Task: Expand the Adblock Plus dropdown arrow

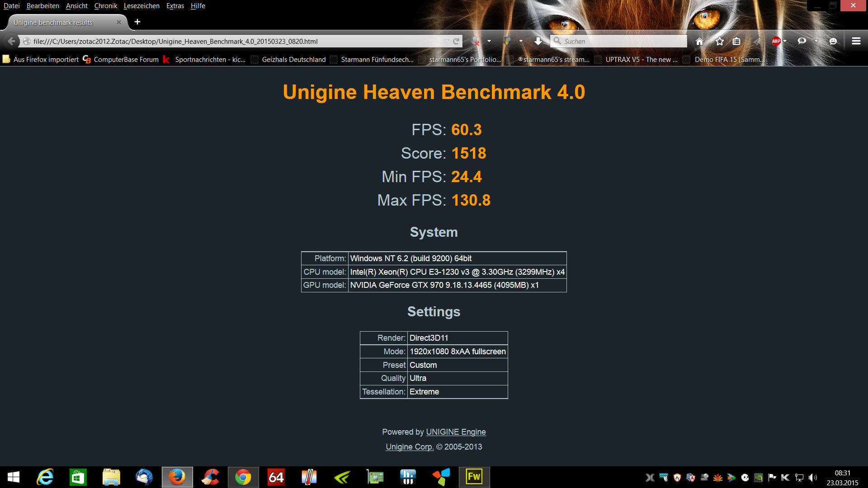Action: click(x=785, y=41)
